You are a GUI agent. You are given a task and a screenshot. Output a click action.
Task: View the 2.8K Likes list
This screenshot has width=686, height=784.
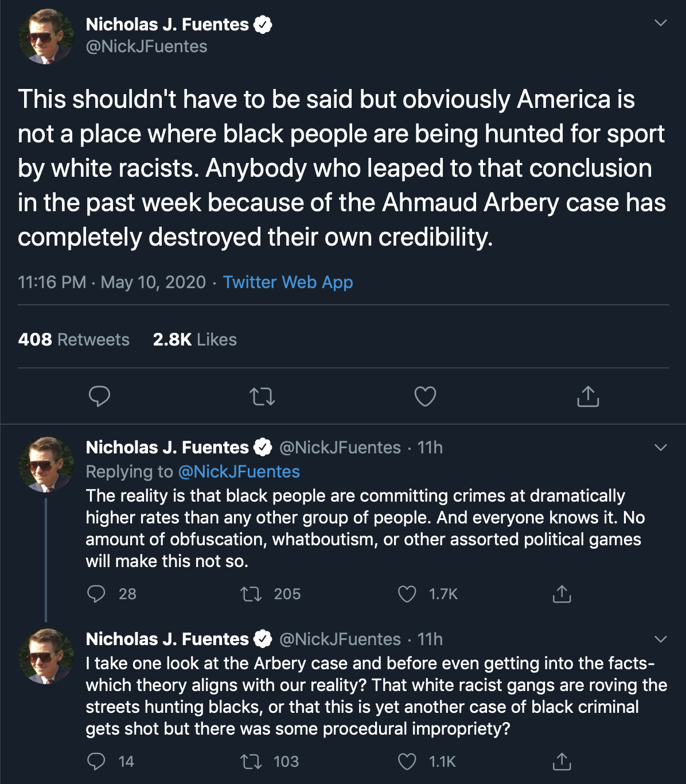195,340
